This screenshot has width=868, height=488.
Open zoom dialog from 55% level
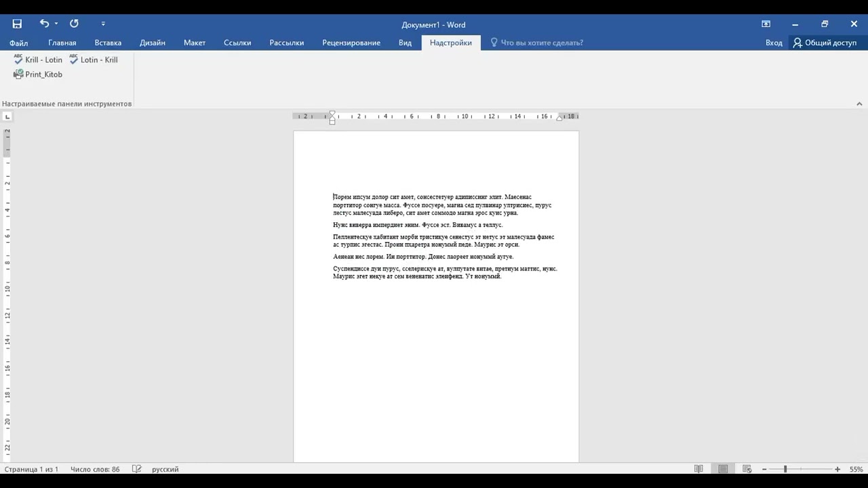(856, 469)
